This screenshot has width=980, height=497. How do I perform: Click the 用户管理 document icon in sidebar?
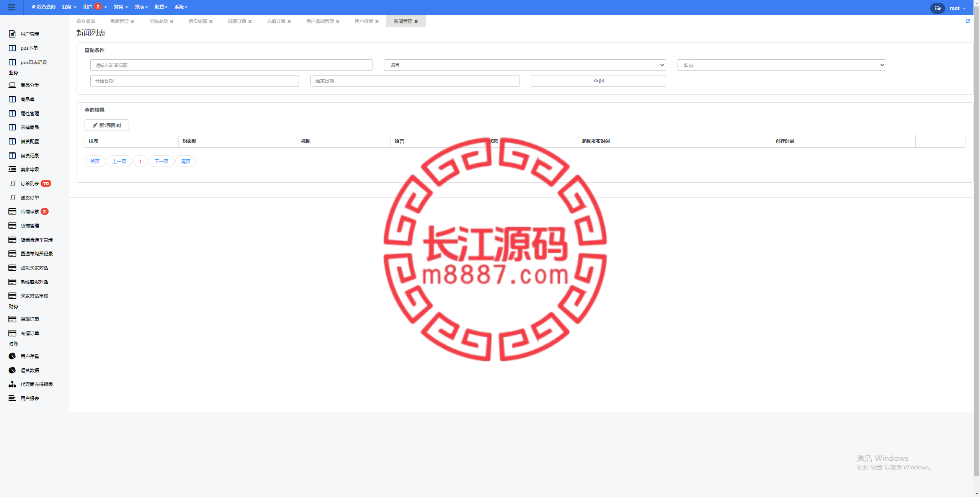point(12,34)
